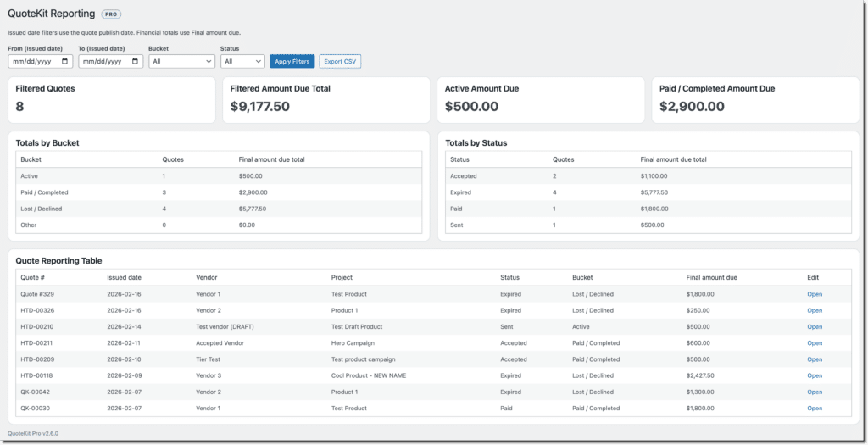Open calendar picker in To date field
Screen dimensions: 868x445
[x=136, y=62]
